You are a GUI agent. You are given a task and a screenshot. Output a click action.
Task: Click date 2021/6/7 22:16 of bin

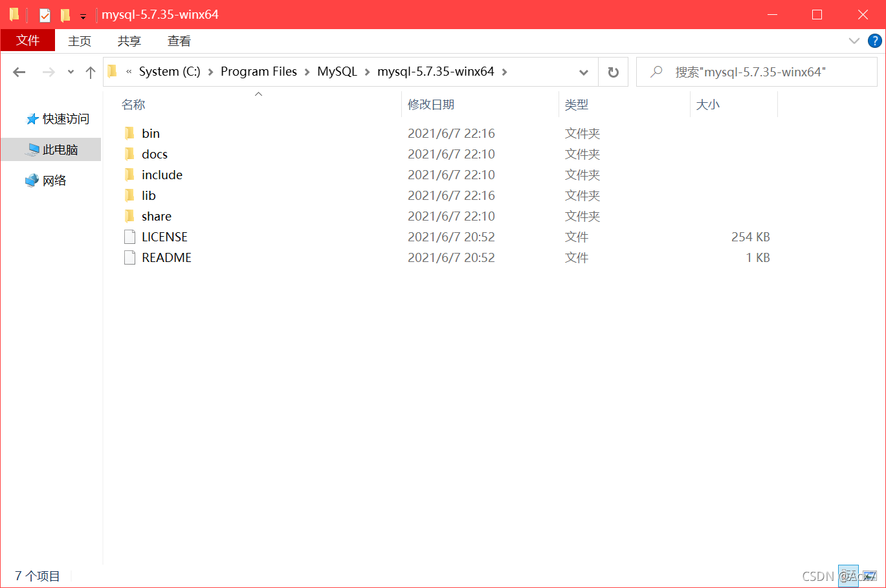(x=451, y=133)
